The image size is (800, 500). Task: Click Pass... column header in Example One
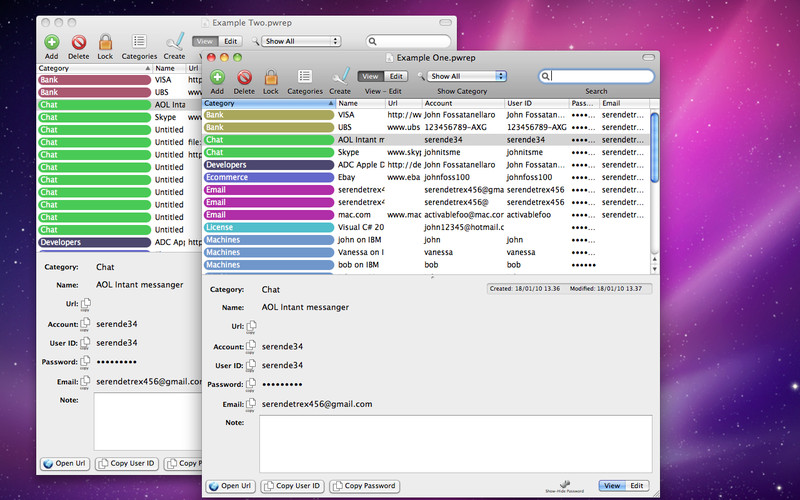point(584,104)
